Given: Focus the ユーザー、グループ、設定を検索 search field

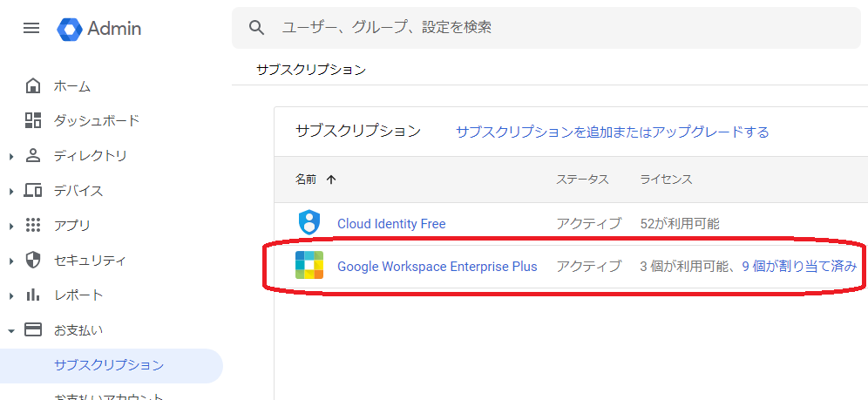Looking at the screenshot, I should (x=546, y=28).
